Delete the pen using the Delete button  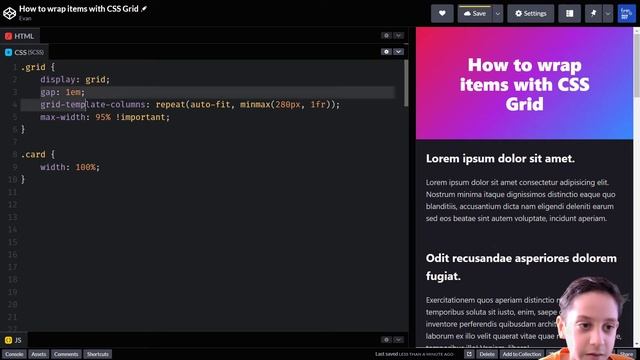(x=487, y=354)
